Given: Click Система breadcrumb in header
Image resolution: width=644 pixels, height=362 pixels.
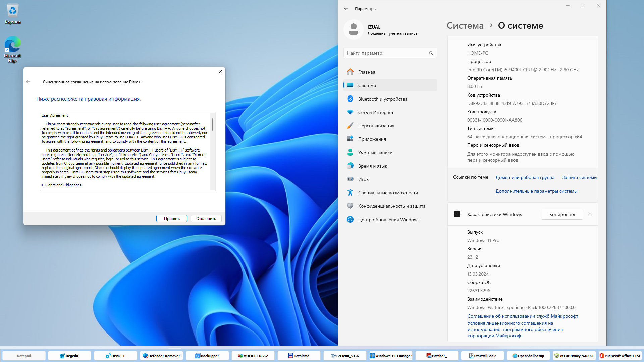Looking at the screenshot, I should click(465, 26).
